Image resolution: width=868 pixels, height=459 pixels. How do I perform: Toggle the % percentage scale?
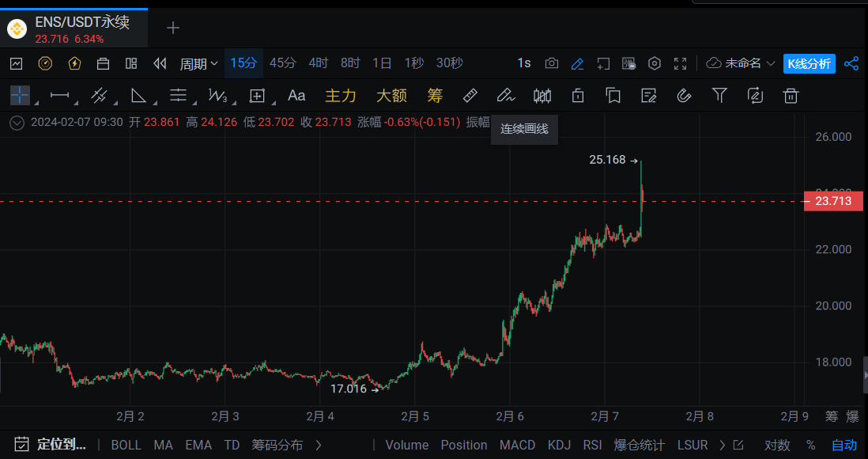pos(810,445)
